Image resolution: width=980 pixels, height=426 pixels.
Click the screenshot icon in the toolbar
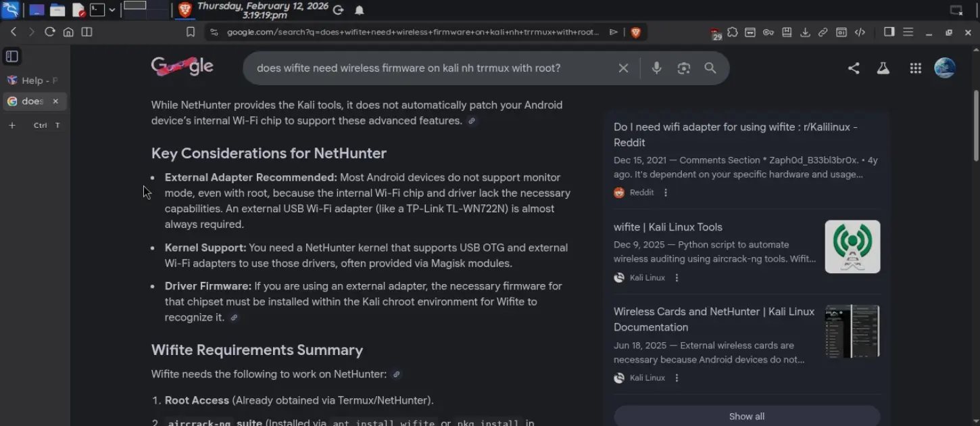841,32
